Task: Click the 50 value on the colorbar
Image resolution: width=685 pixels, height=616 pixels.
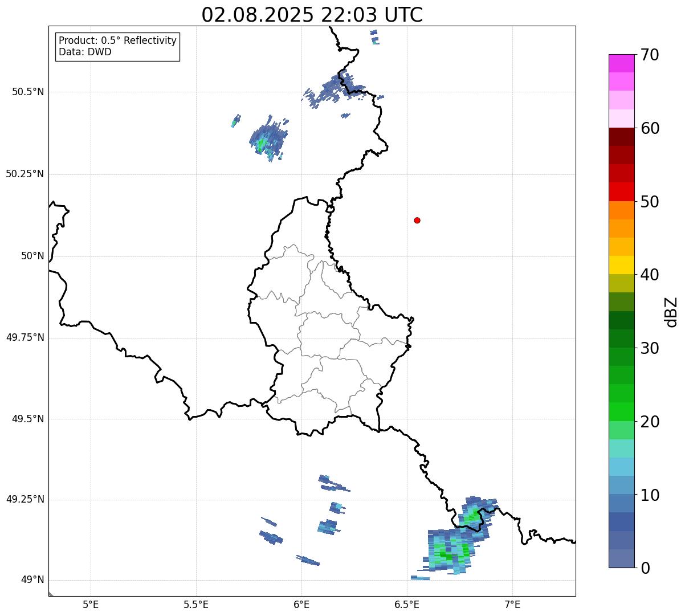Action: (650, 202)
